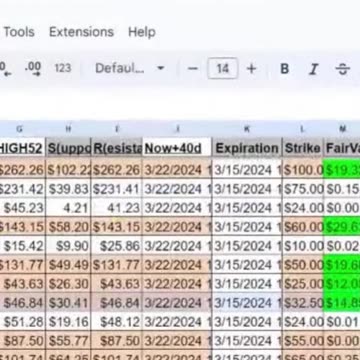Select the cell with $26.30
Viewport: 360px width, 360px height.
[x=68, y=284]
